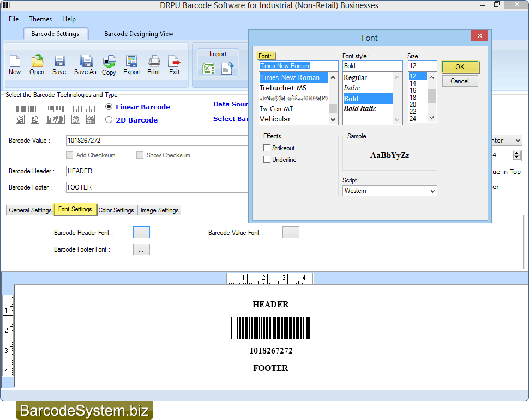Select the first linear barcode sample icon

[x=26, y=109]
